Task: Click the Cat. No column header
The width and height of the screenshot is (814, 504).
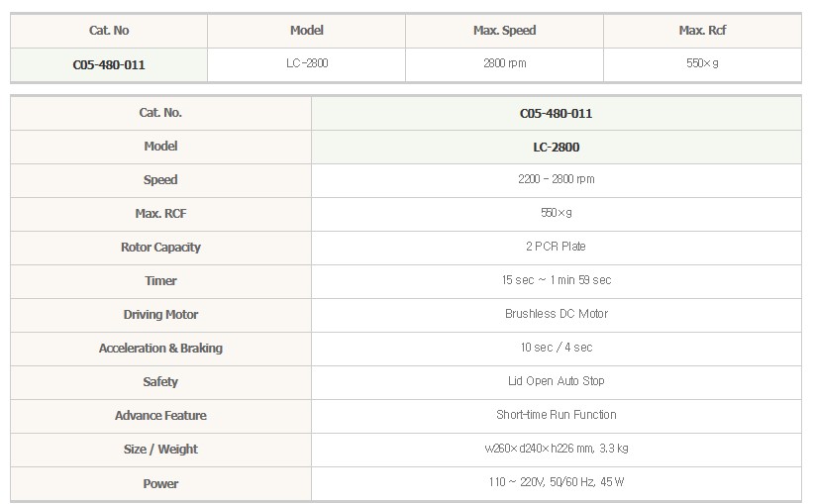Action: point(109,31)
